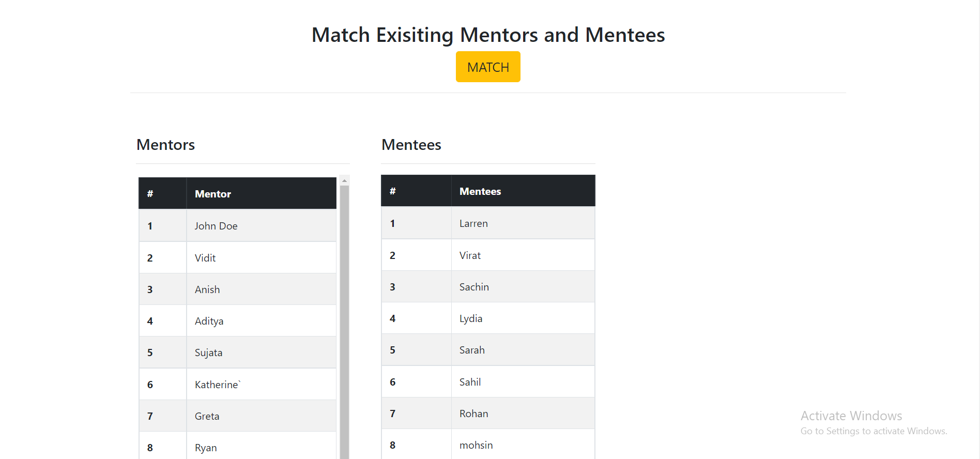Select the John Doe mentor row
The image size is (980, 459).
click(x=216, y=226)
